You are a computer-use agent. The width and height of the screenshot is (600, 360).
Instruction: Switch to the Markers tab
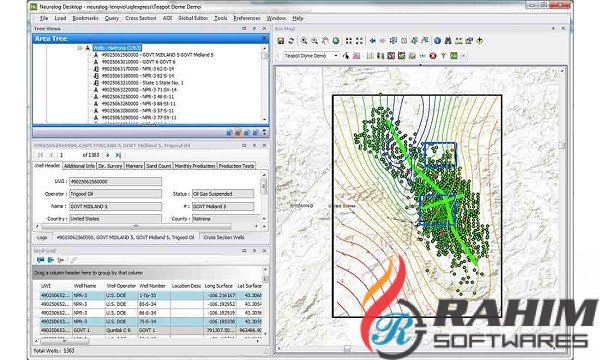(x=134, y=166)
